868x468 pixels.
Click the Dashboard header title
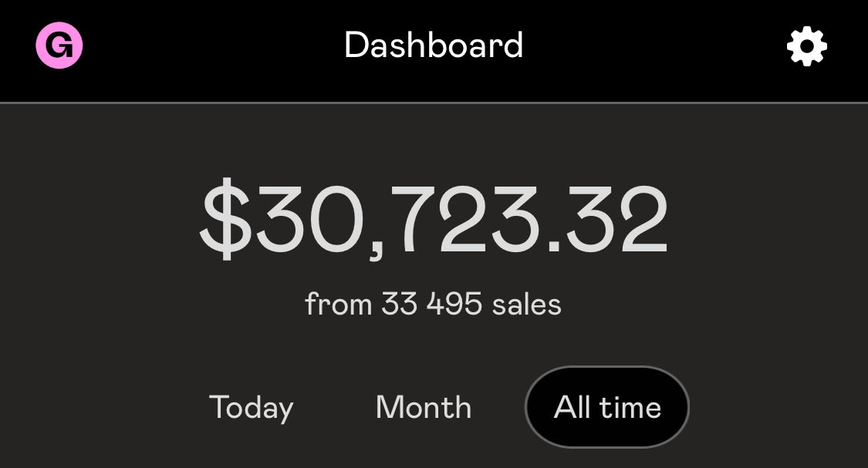(434, 45)
